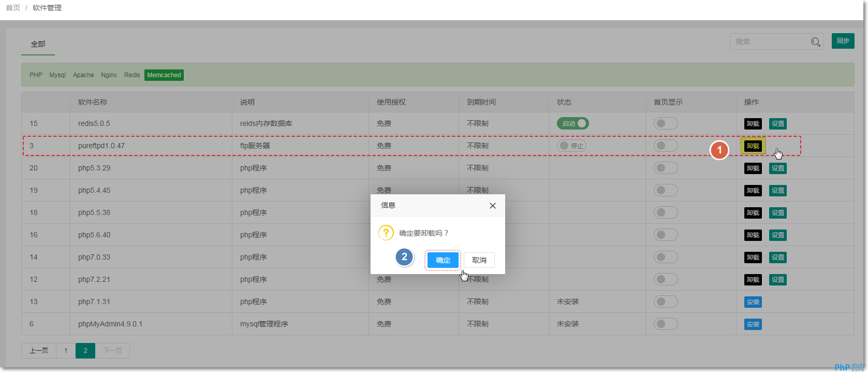This screenshot has height=372, width=868.
Task: Click the search magnifier icon
Action: [x=816, y=42]
